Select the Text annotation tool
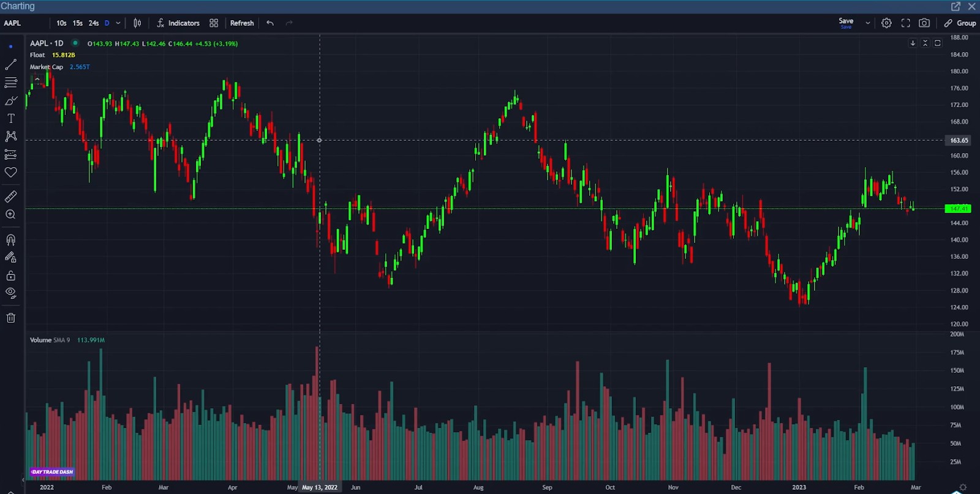The width and height of the screenshot is (980, 494). click(x=10, y=118)
